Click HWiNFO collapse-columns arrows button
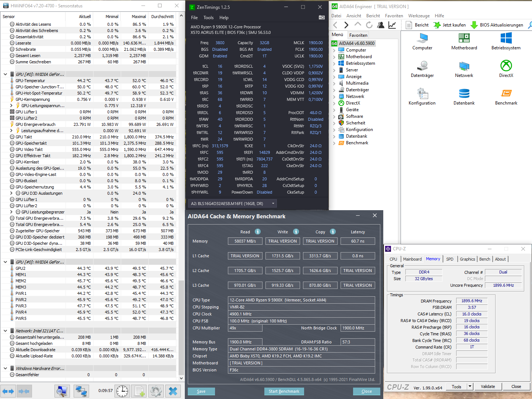This screenshot has width=532, height=399. point(24,391)
